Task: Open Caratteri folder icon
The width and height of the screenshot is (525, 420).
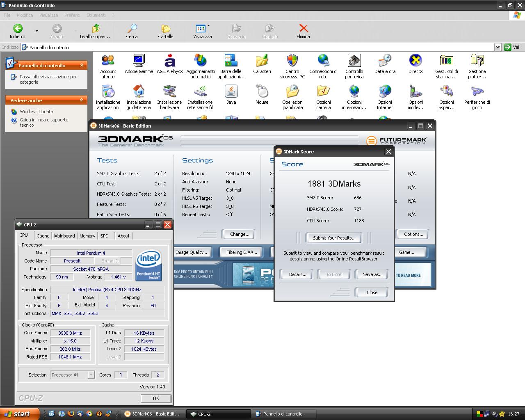Action: point(262,64)
